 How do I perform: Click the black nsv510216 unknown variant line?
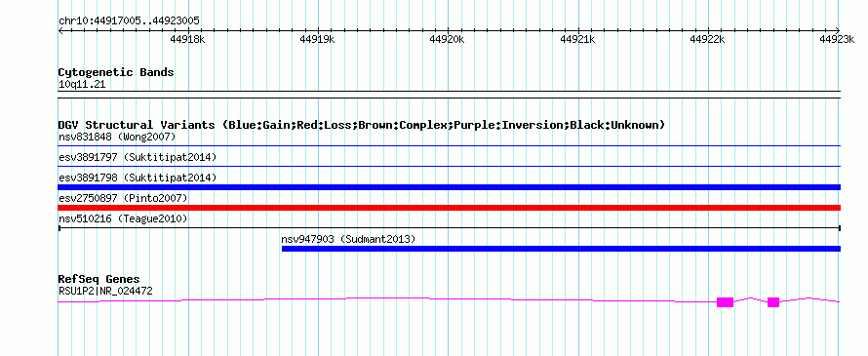[x=449, y=227]
